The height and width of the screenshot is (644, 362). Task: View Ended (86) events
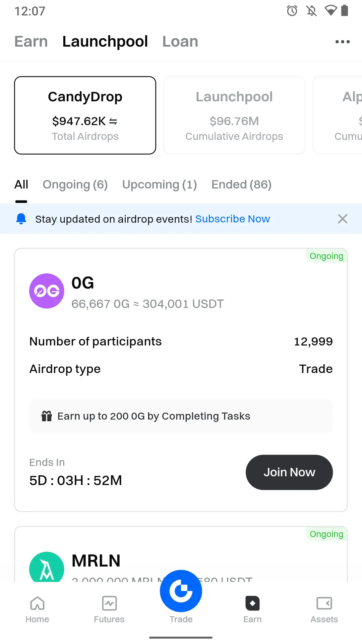(x=241, y=184)
